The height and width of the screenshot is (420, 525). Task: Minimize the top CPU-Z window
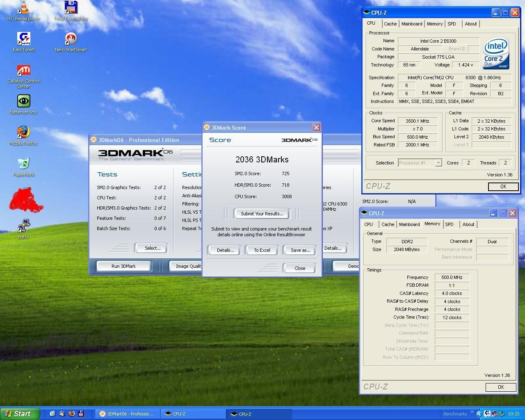coord(495,13)
